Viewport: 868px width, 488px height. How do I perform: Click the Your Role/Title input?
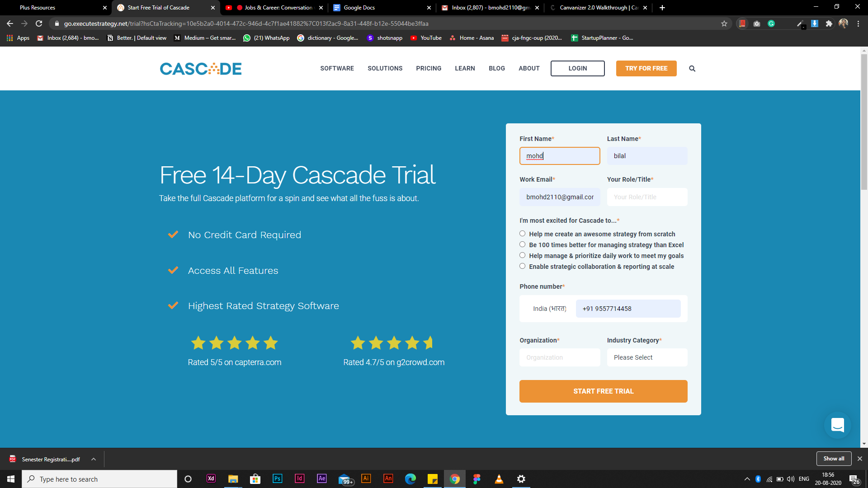pyautogui.click(x=647, y=197)
